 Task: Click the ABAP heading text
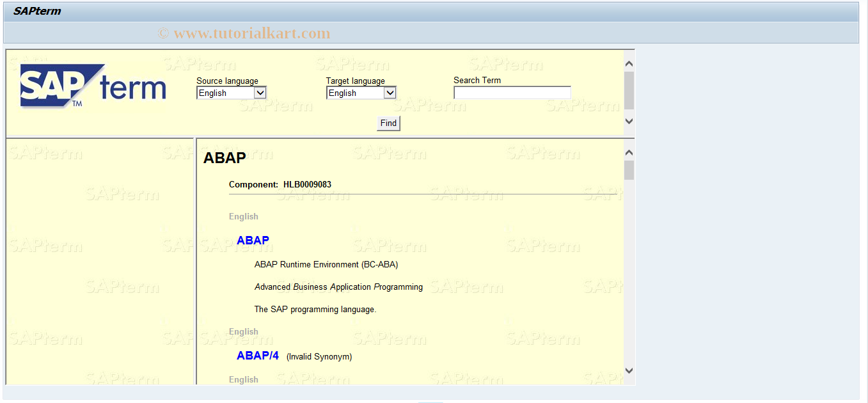pyautogui.click(x=225, y=158)
